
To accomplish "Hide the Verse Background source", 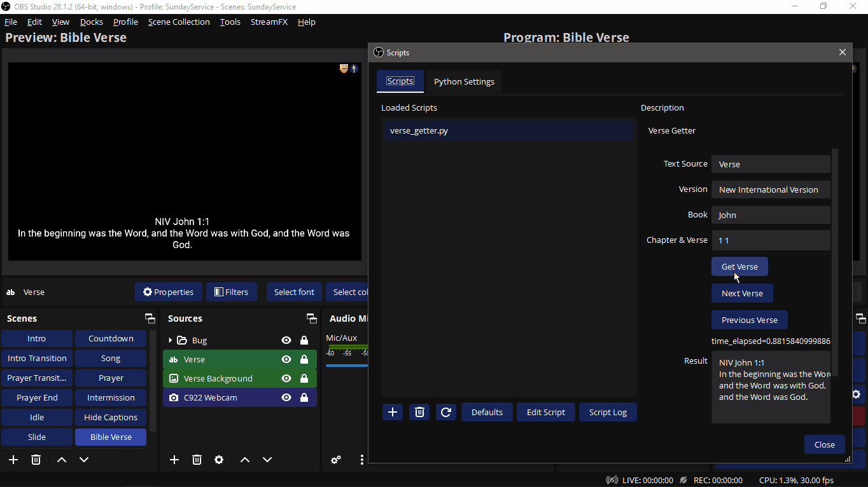I will (x=286, y=378).
